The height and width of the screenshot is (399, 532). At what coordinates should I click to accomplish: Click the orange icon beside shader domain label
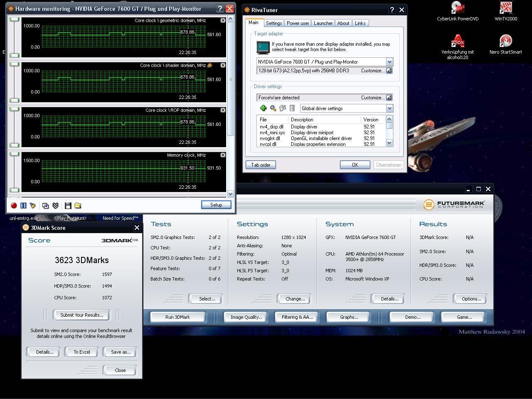[x=210, y=65]
